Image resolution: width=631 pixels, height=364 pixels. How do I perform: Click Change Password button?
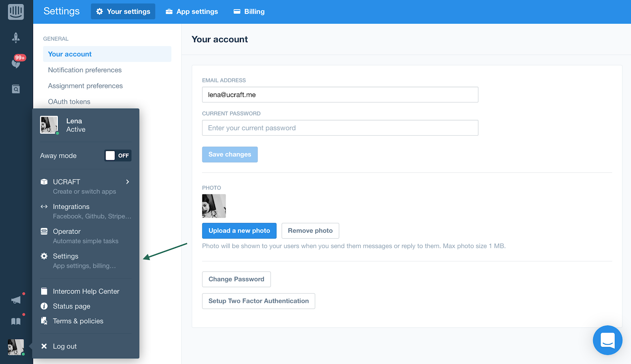pos(237,279)
